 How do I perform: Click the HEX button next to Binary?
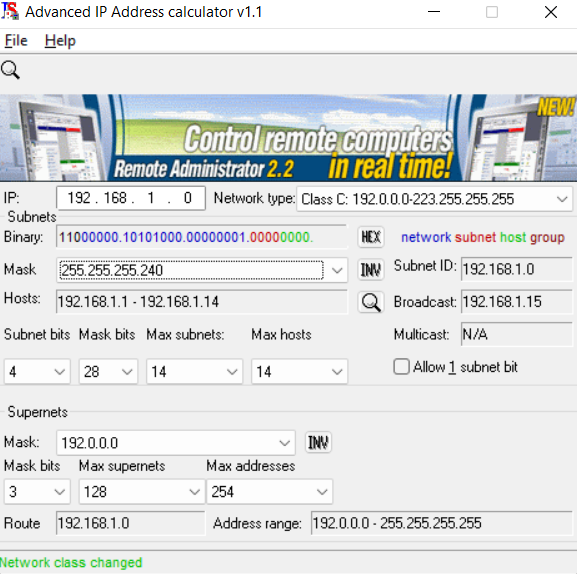pyautogui.click(x=371, y=237)
